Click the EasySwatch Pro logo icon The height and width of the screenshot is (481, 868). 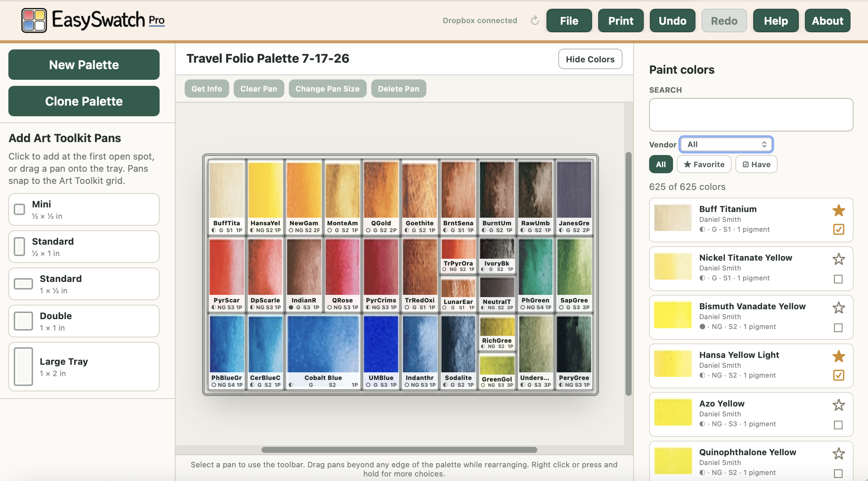[x=34, y=21]
